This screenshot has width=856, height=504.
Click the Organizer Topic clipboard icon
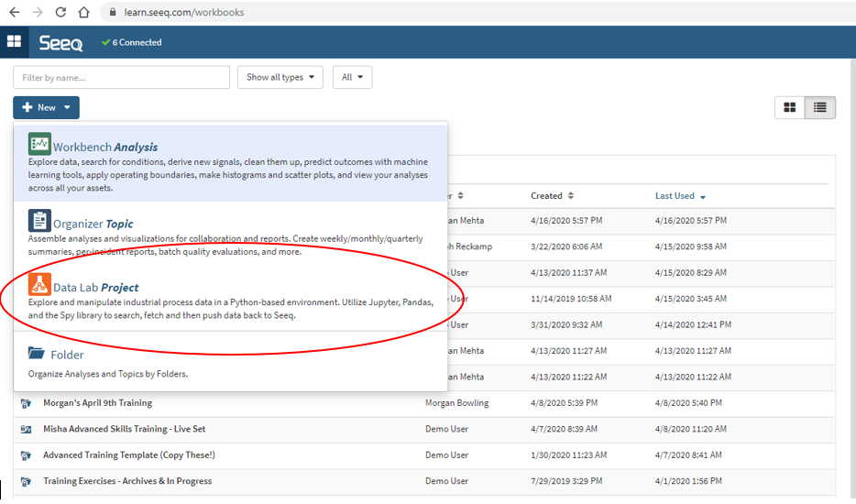click(x=39, y=221)
